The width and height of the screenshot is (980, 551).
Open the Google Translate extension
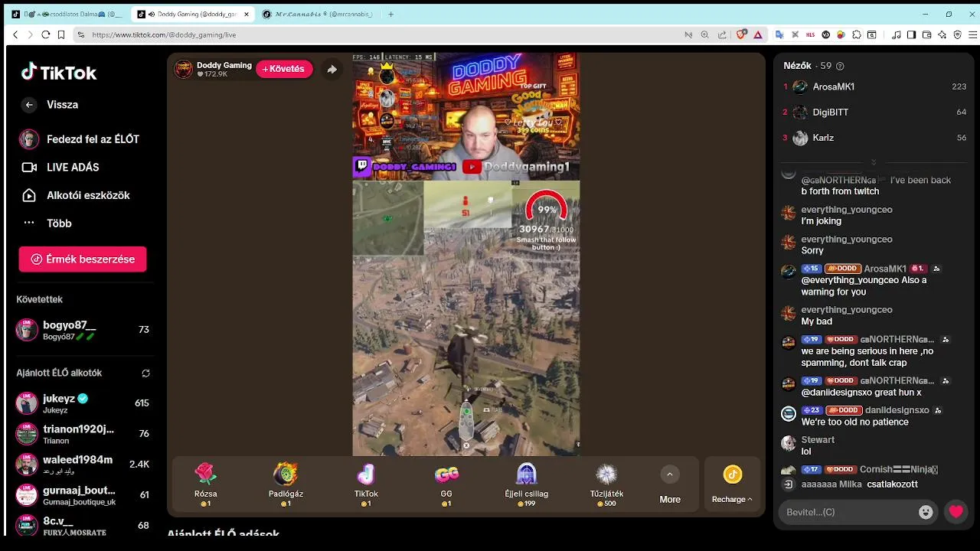[779, 34]
